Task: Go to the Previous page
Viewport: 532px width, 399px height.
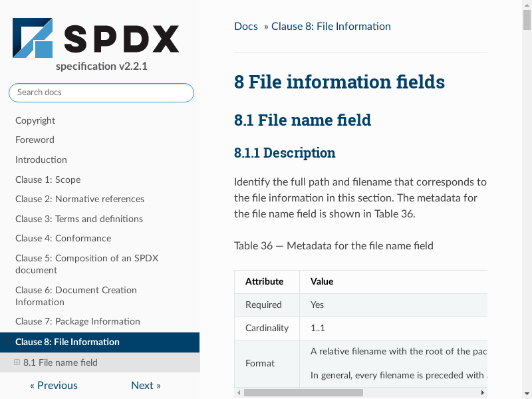Action: tap(54, 385)
